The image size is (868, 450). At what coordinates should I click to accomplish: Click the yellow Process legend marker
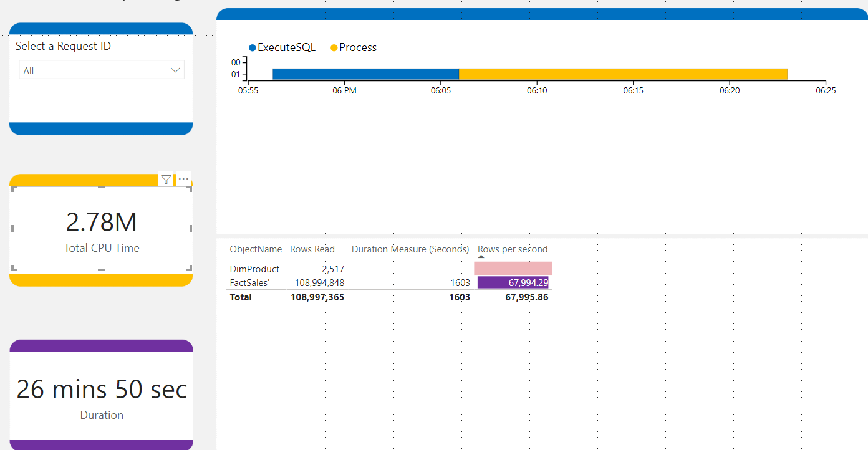click(x=334, y=47)
